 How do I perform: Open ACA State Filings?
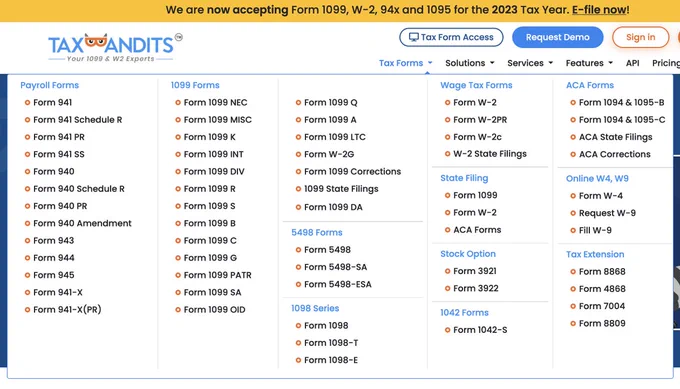[x=616, y=137]
